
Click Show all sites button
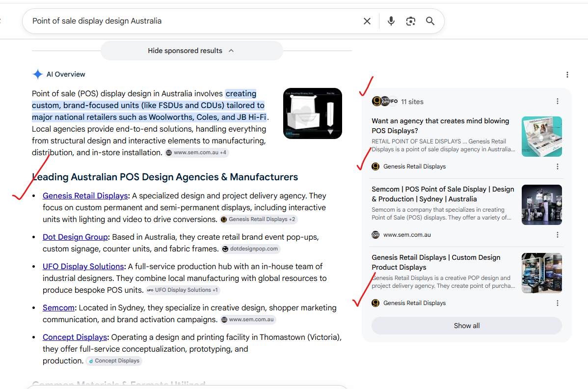466,326
